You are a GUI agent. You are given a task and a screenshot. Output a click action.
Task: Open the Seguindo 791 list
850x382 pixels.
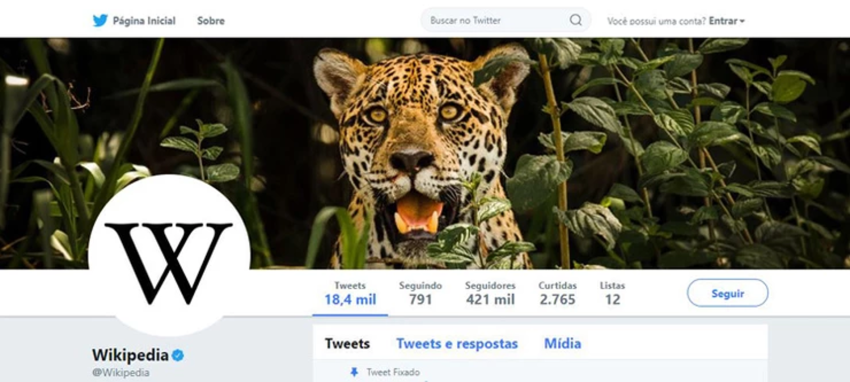pos(421,293)
